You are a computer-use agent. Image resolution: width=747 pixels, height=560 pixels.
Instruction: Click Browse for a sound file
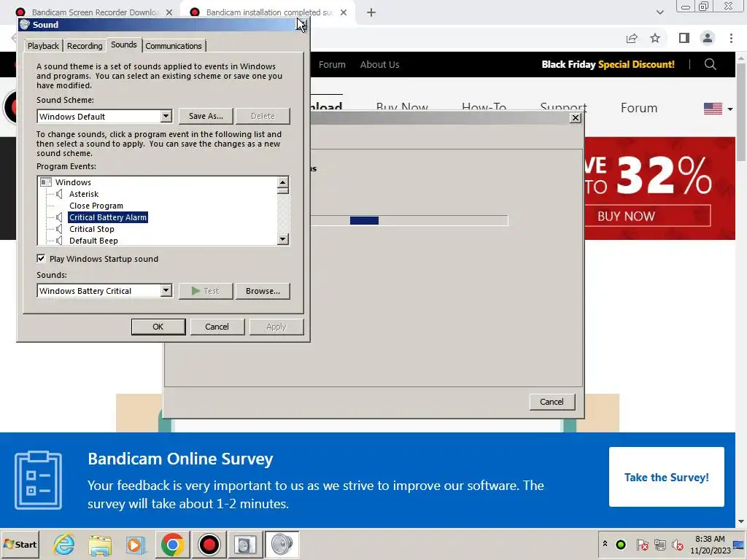[x=263, y=290]
